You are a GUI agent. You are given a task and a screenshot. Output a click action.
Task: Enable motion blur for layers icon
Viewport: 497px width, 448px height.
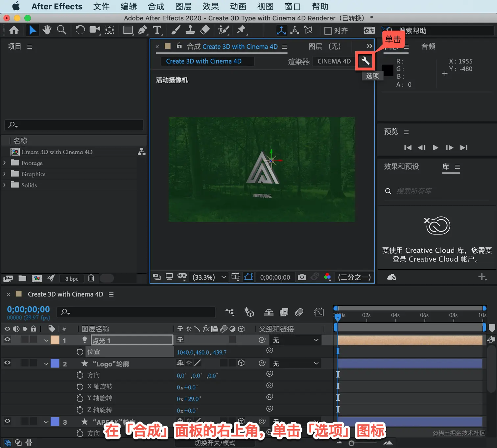coord(299,312)
